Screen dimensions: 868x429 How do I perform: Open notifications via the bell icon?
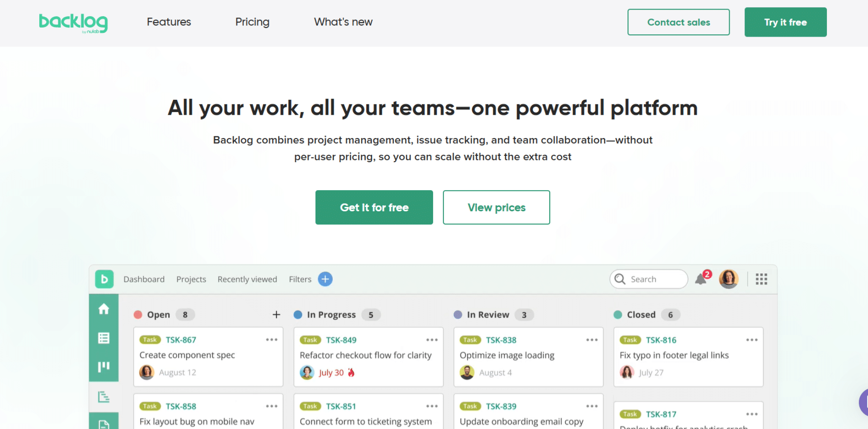point(701,279)
